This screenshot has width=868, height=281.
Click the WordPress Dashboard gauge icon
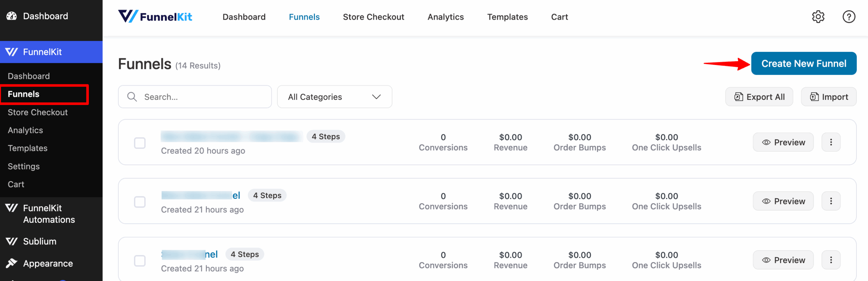12,16
